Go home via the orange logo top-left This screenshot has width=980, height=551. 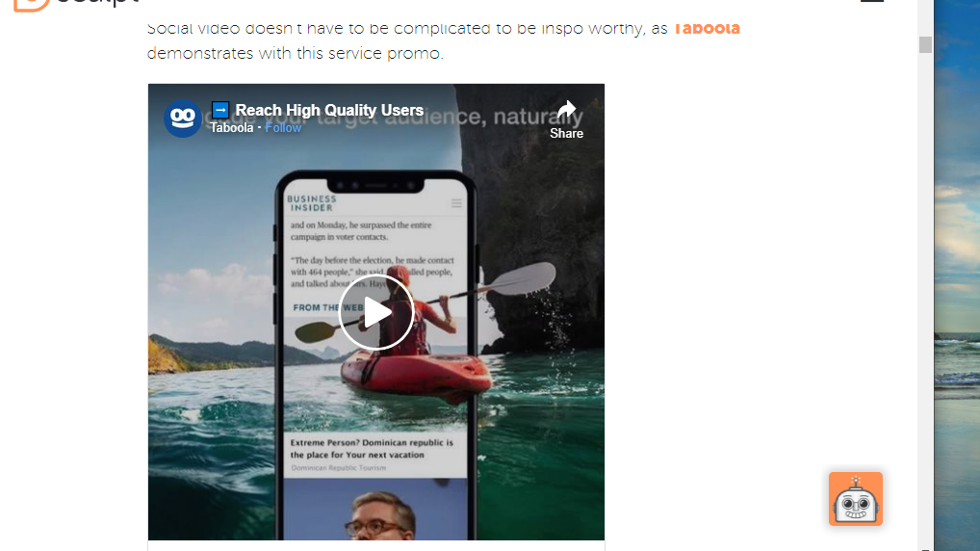[x=31, y=5]
